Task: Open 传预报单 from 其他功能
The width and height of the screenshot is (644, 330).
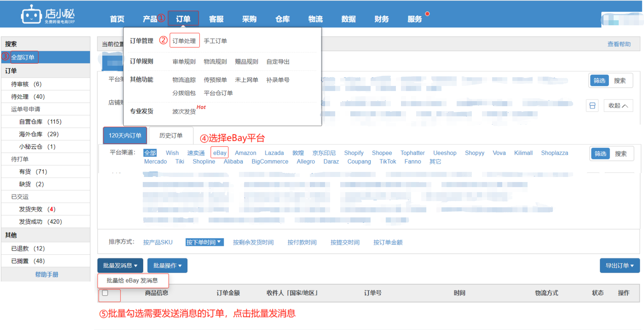Action: (x=215, y=80)
